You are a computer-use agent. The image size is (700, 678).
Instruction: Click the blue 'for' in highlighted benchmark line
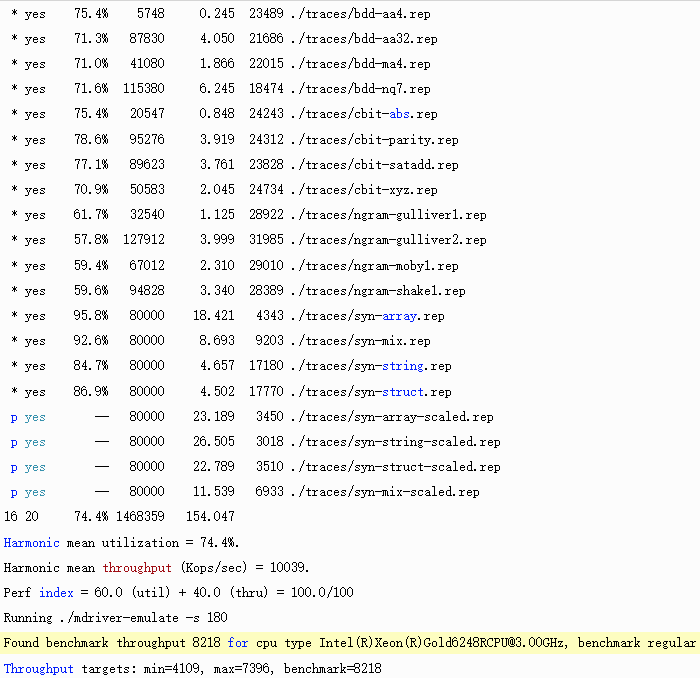coord(237,643)
